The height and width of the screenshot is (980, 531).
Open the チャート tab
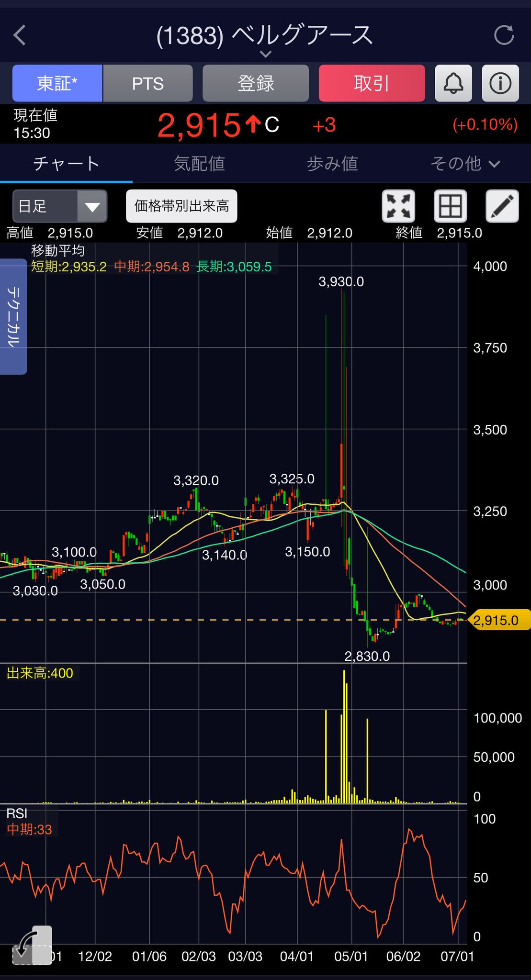coord(66,164)
